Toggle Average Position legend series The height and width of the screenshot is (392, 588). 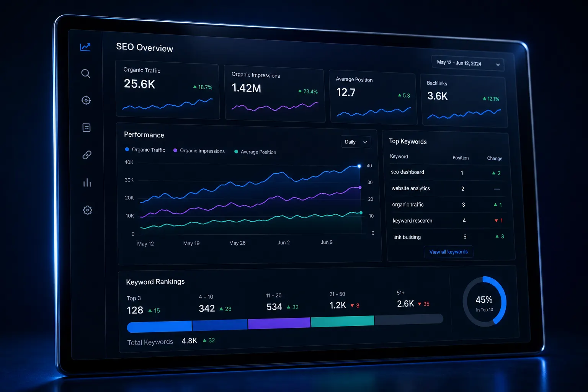255,152
